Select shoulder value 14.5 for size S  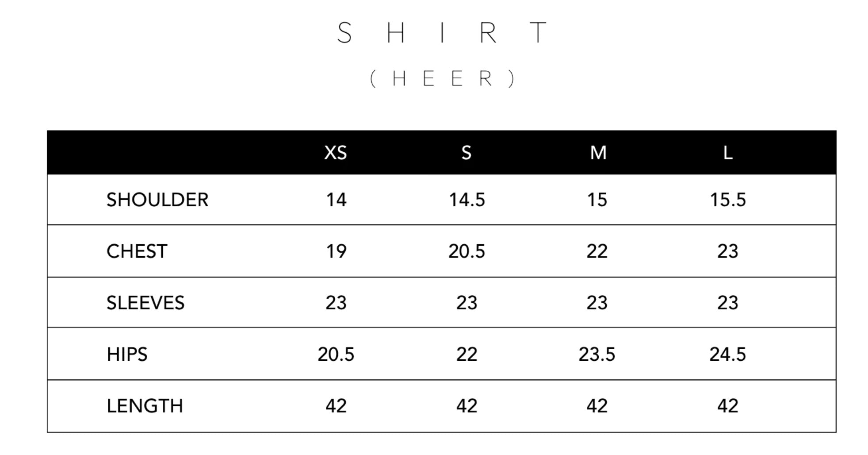click(467, 200)
